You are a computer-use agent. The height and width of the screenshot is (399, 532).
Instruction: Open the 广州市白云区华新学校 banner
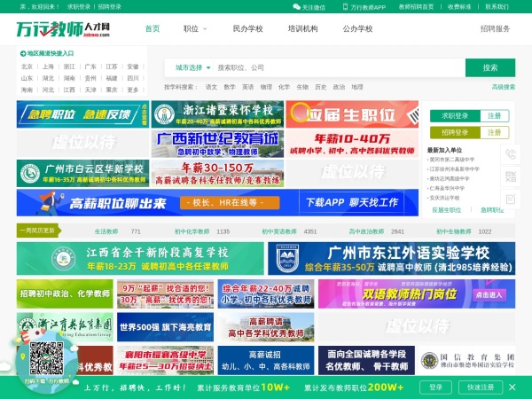pyautogui.click(x=82, y=174)
